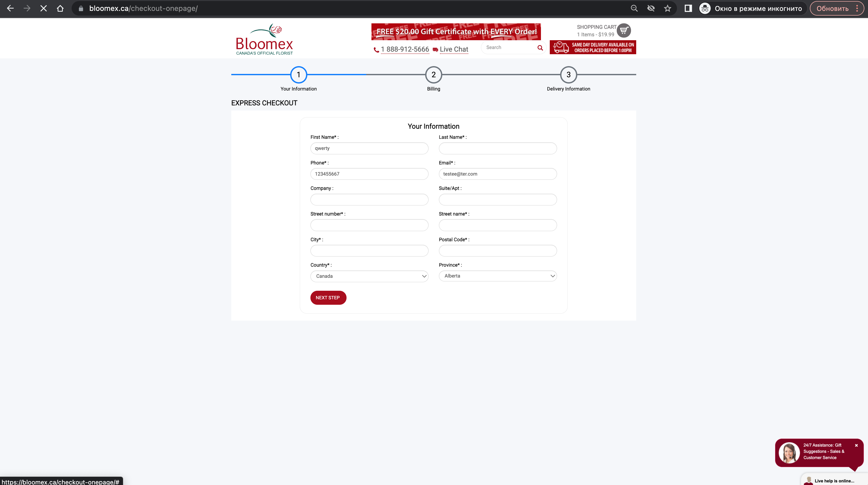Click the shopping cart icon
The height and width of the screenshot is (485, 868).
tap(624, 30)
